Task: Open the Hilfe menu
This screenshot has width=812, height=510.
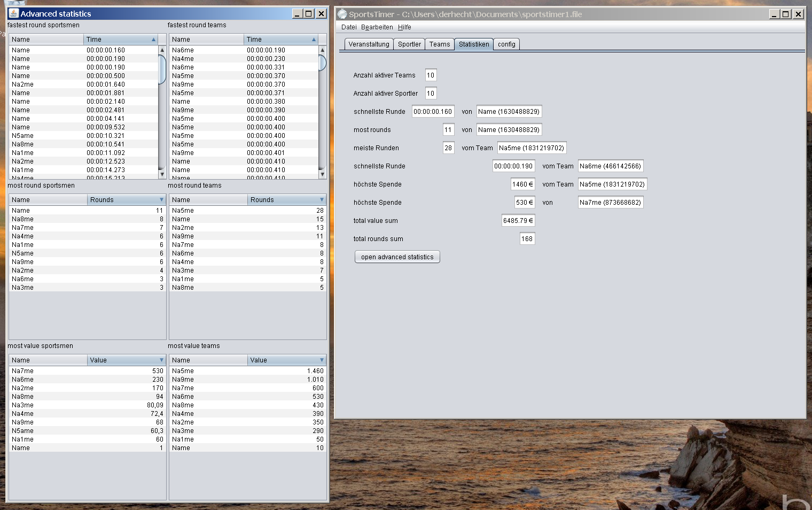Action: (404, 27)
